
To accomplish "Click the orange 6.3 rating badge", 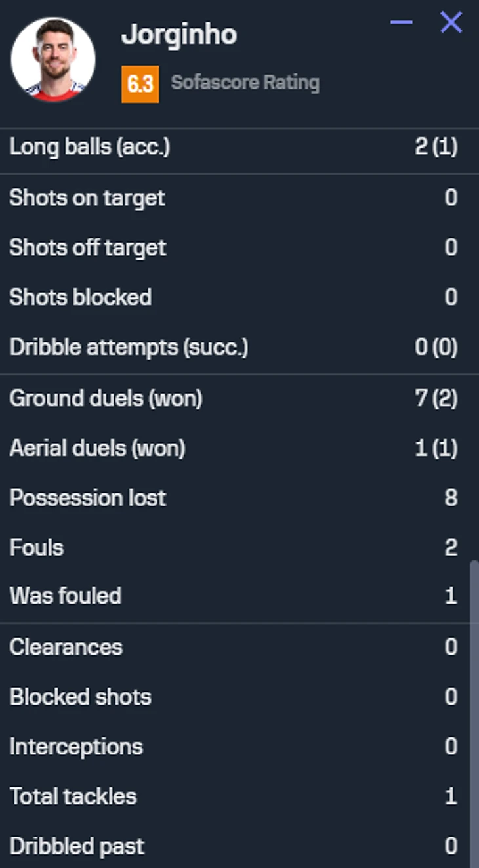I will pyautogui.click(x=140, y=84).
